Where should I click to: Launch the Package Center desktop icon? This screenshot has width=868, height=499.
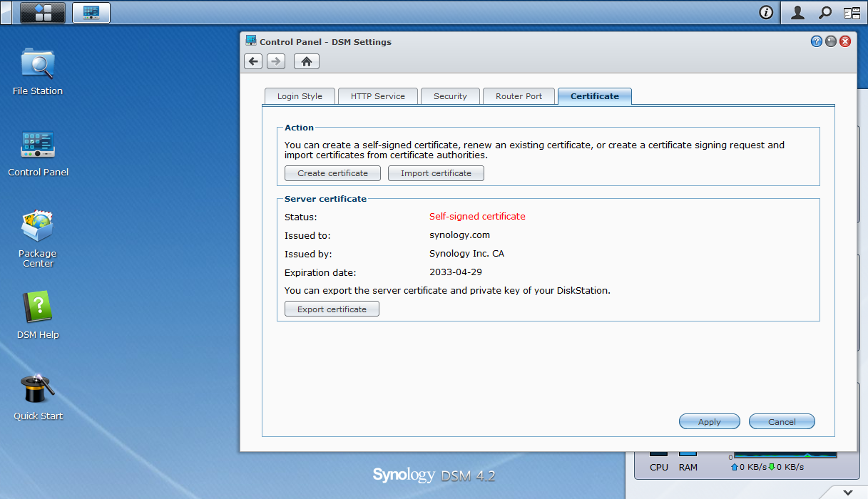pyautogui.click(x=38, y=239)
